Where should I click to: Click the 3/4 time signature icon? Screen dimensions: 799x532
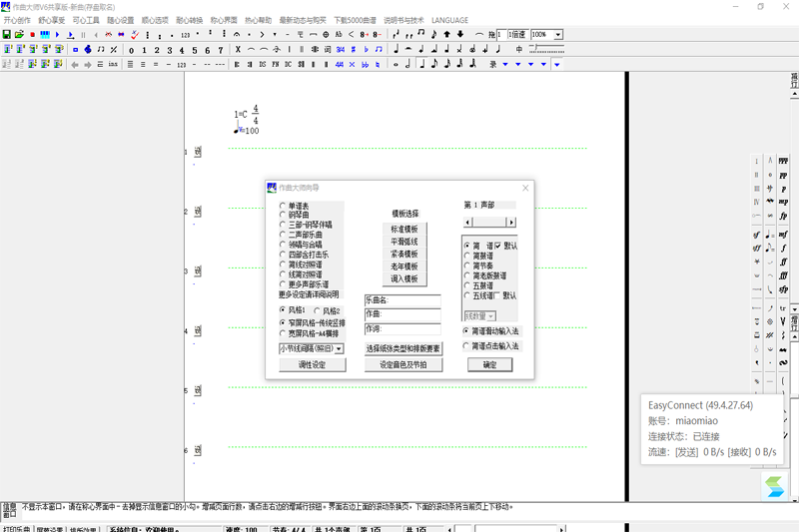tap(341, 50)
